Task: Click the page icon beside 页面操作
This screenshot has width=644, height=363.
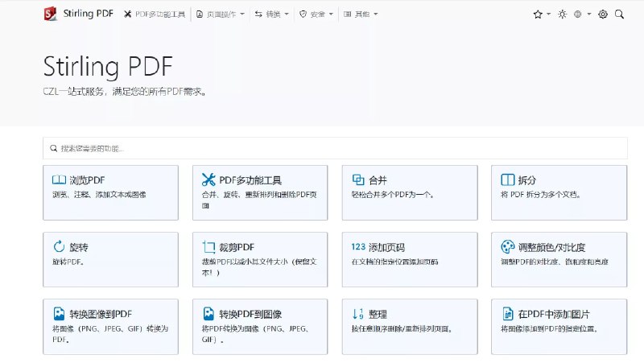Action: coord(200,14)
